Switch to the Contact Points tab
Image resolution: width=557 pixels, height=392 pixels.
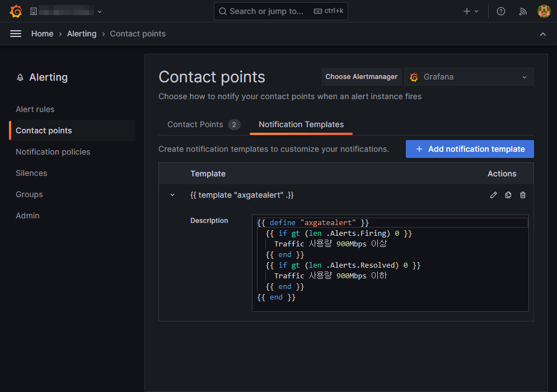[204, 124]
